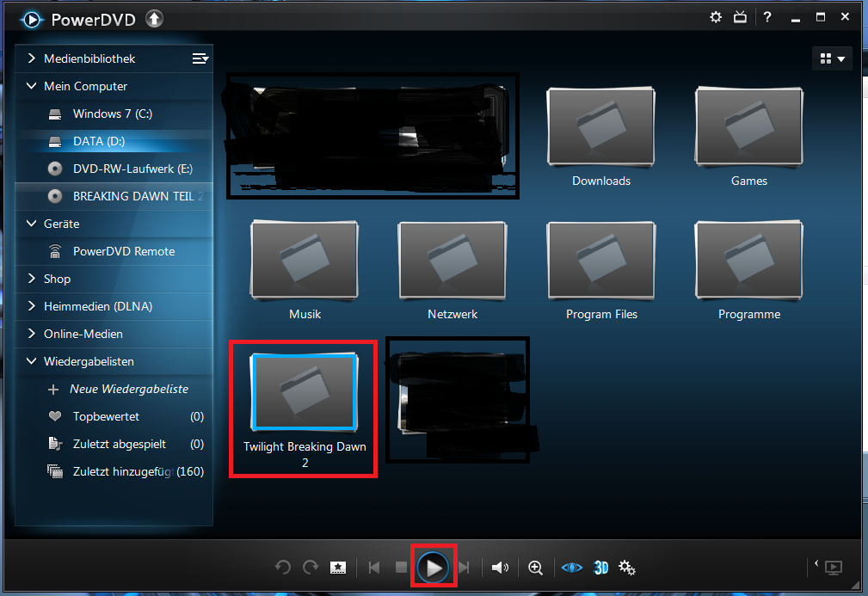Click the zoom magnifier icon

(x=536, y=568)
